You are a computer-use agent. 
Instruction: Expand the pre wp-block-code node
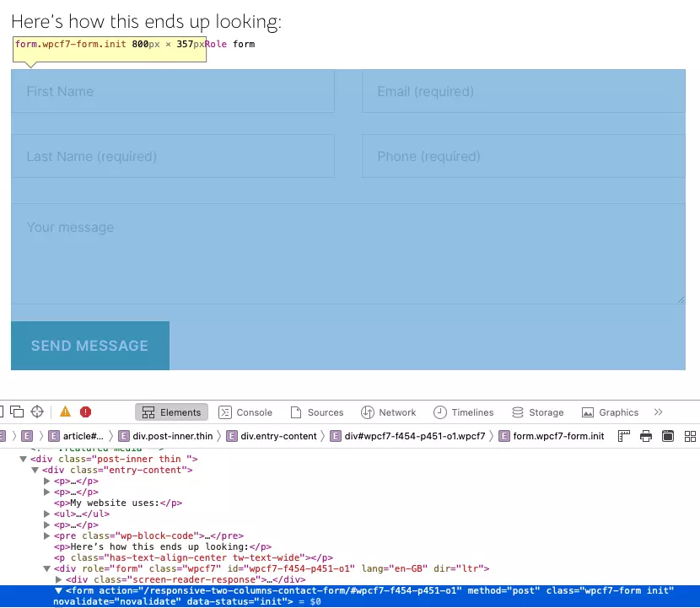point(47,535)
